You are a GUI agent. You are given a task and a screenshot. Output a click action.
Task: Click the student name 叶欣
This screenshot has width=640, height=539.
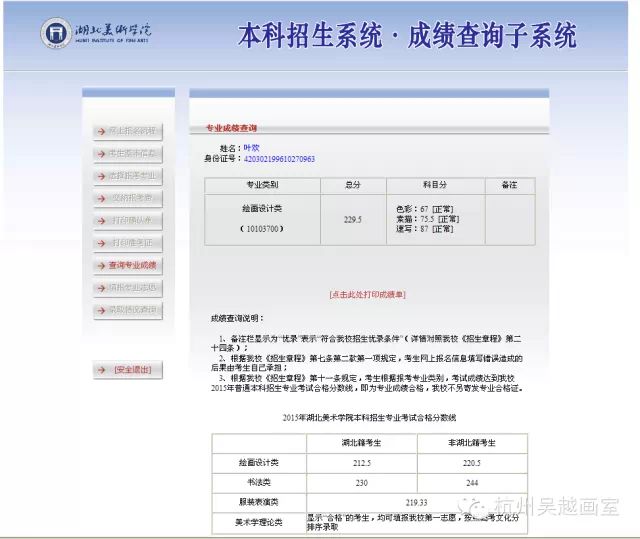pyautogui.click(x=251, y=148)
